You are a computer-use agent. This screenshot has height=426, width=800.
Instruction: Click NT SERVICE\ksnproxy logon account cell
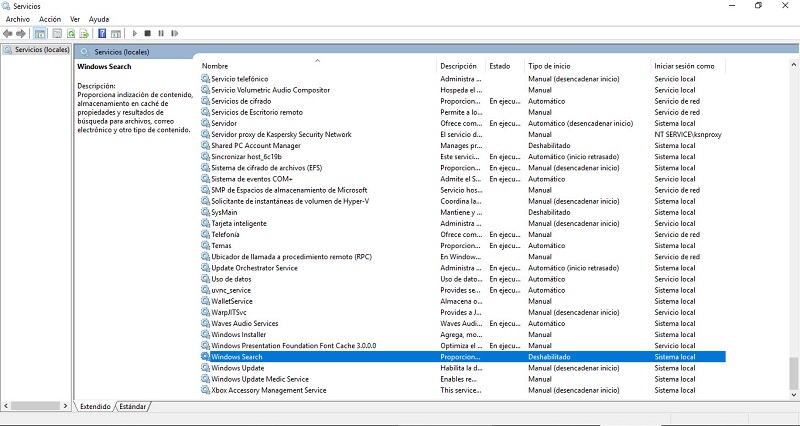coord(688,135)
